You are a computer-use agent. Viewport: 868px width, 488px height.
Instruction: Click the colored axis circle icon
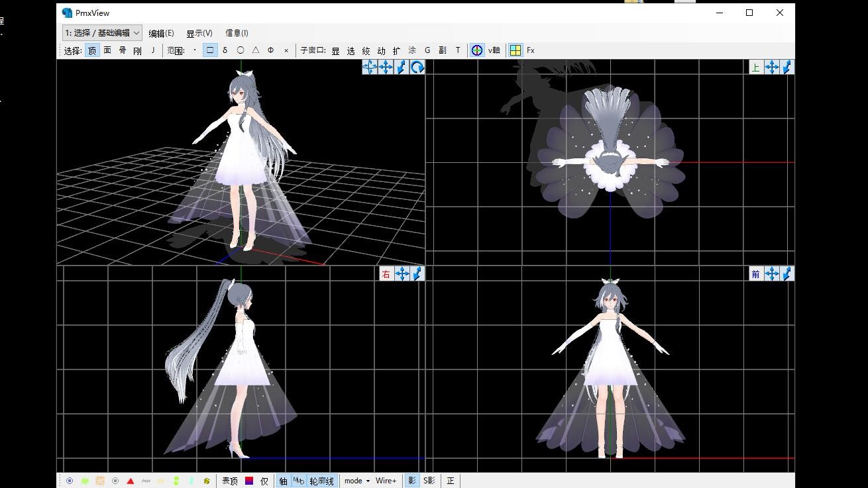[477, 50]
